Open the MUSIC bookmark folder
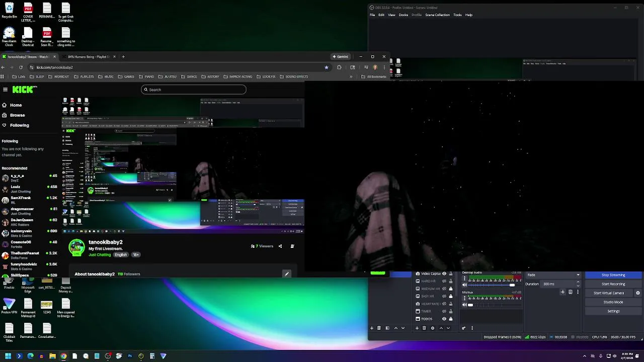The width and height of the screenshot is (644, 362). coord(106,77)
